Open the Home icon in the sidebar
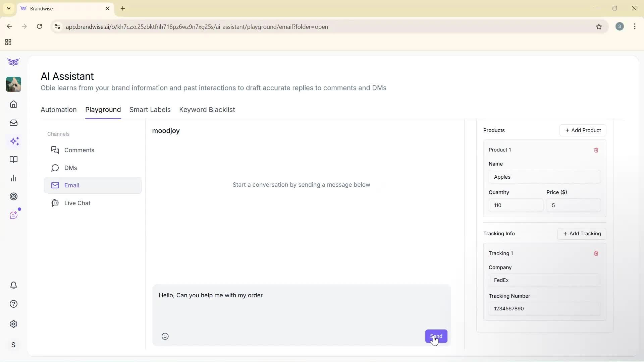644x362 pixels. click(x=13, y=104)
